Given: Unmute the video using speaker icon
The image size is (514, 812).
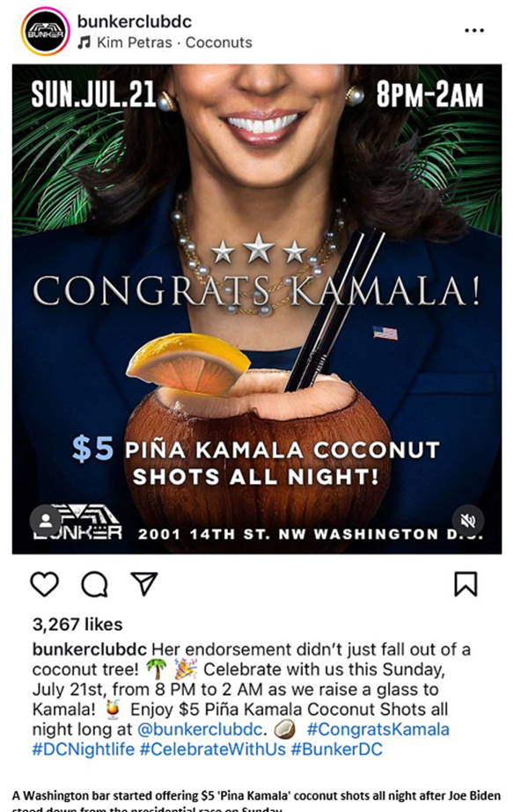Looking at the screenshot, I should [x=468, y=521].
